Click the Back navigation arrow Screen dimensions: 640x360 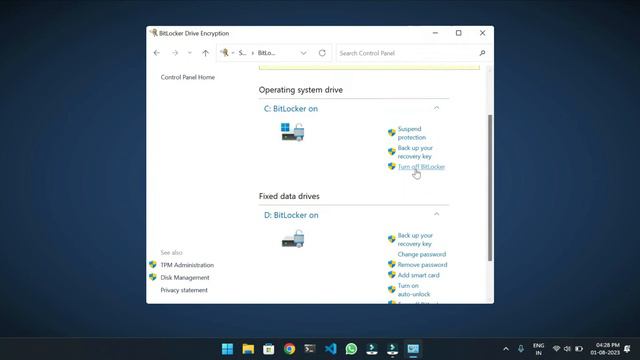click(157, 53)
